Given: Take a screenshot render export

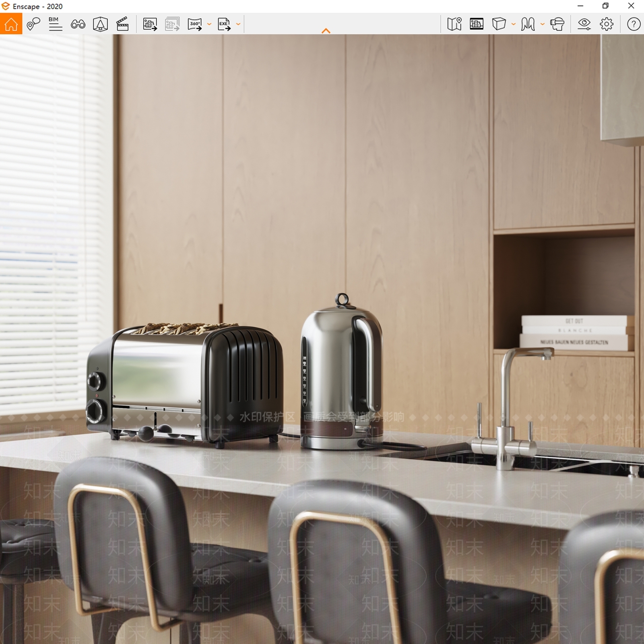Looking at the screenshot, I should (x=150, y=24).
